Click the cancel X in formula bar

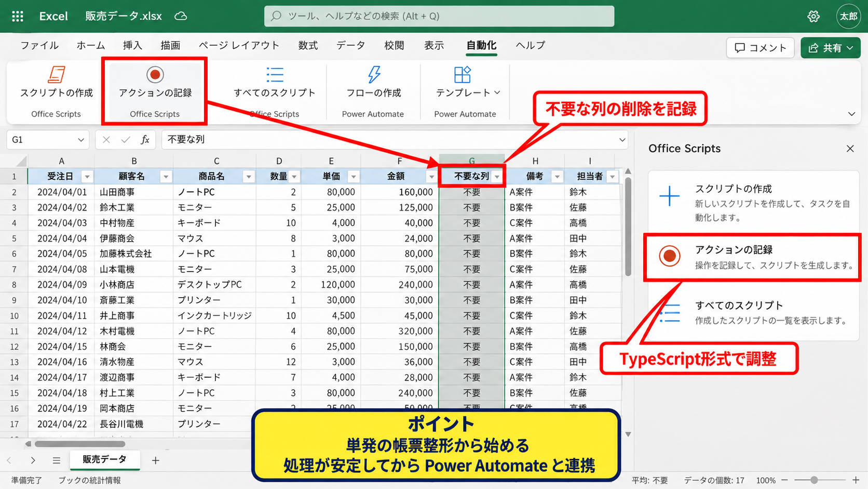click(x=106, y=140)
